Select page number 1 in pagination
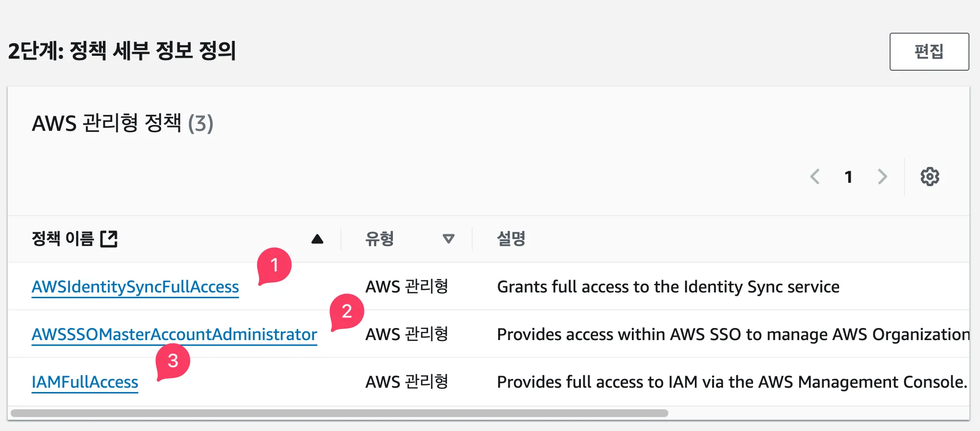980x431 pixels. point(849,177)
